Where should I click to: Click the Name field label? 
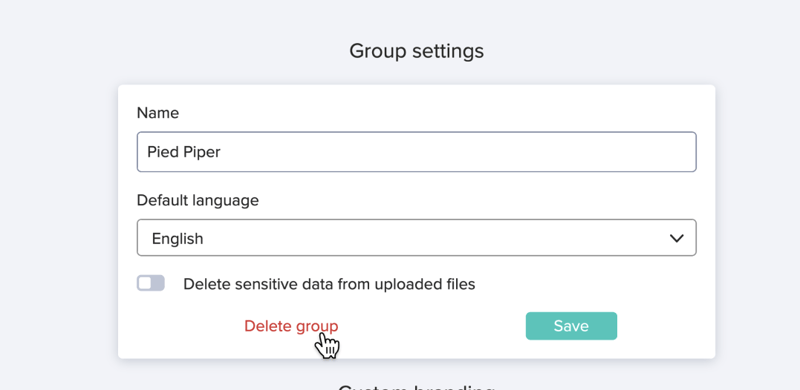[158, 113]
